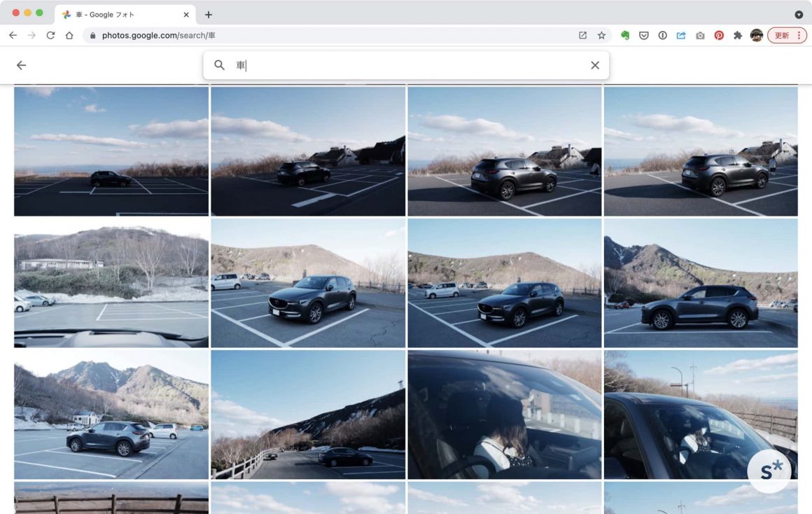This screenshot has height=514, width=812.
Task: Open the Pocket extension
Action: (x=643, y=35)
